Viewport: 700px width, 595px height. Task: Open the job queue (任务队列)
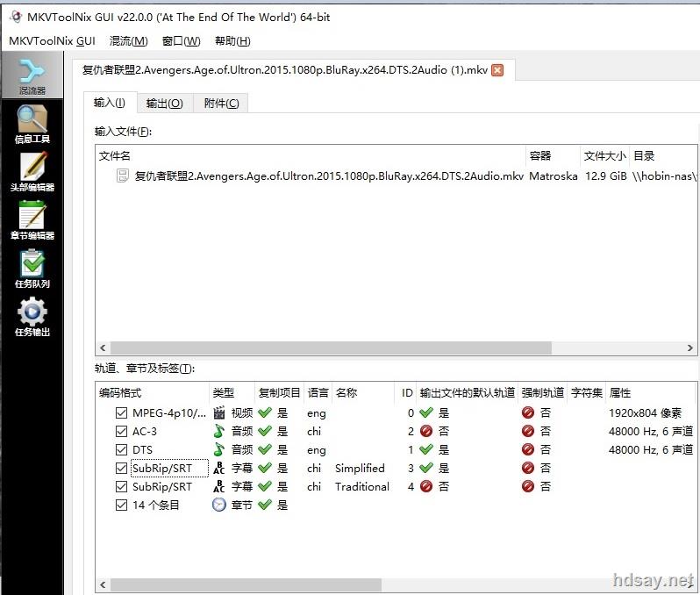[x=32, y=269]
